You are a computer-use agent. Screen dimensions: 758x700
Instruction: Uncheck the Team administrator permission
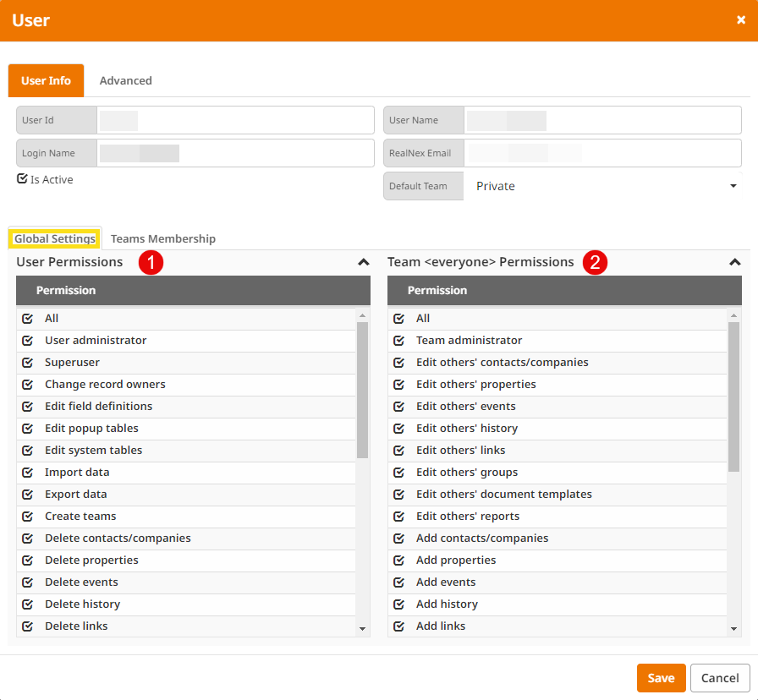tap(398, 340)
